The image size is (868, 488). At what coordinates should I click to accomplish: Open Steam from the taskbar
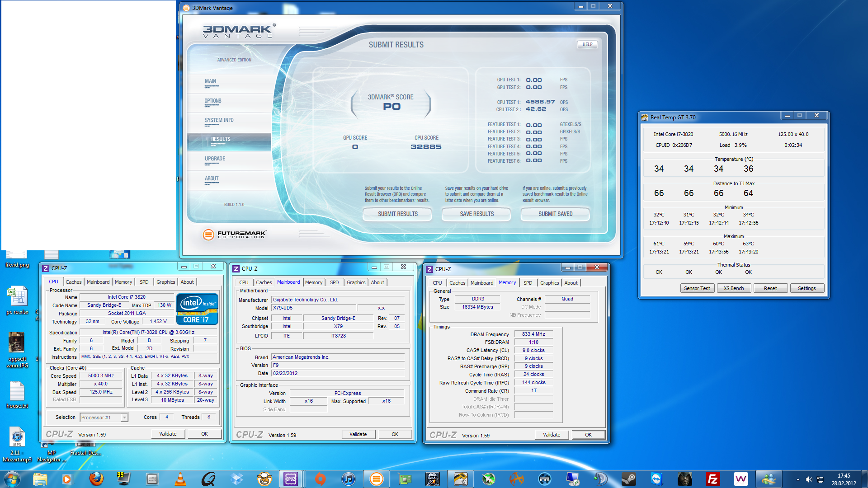pyautogui.click(x=628, y=479)
